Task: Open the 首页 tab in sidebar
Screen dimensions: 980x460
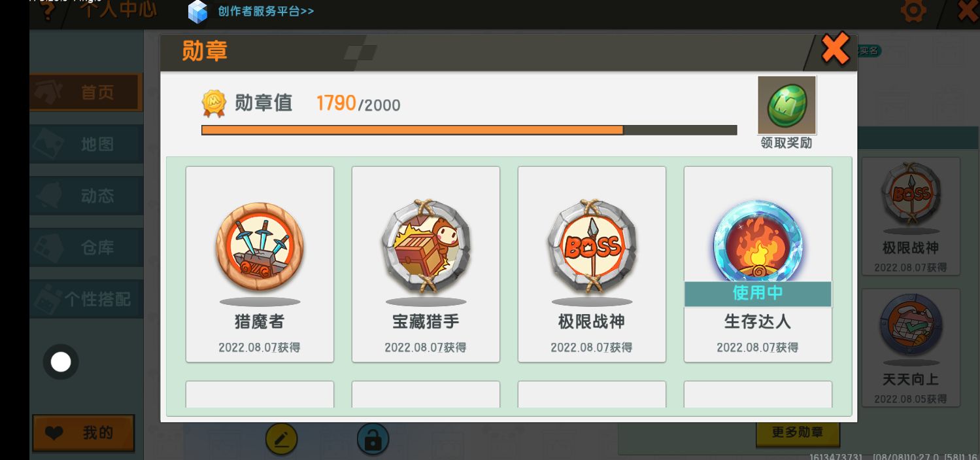Action: [86, 92]
